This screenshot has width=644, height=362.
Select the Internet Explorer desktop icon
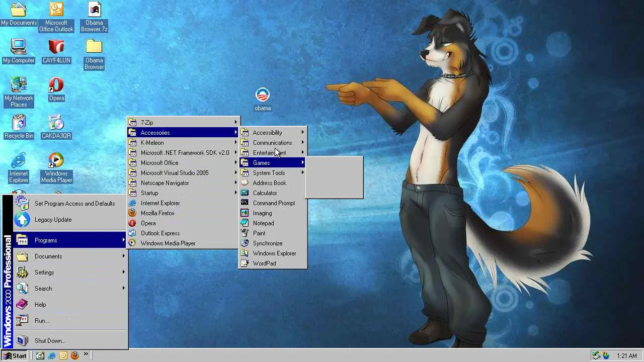[19, 168]
